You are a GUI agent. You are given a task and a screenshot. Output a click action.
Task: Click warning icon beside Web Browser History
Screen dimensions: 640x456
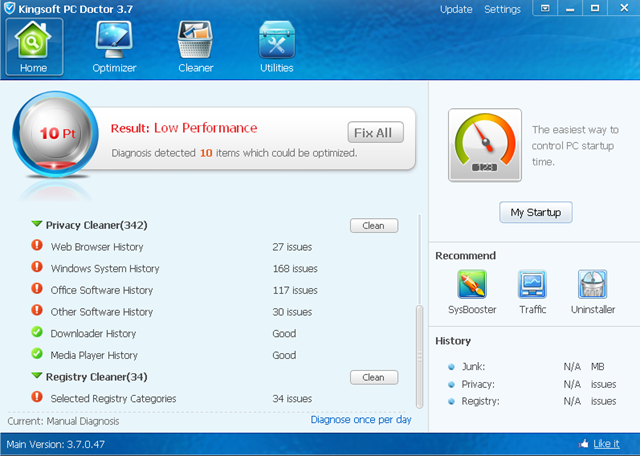37,245
